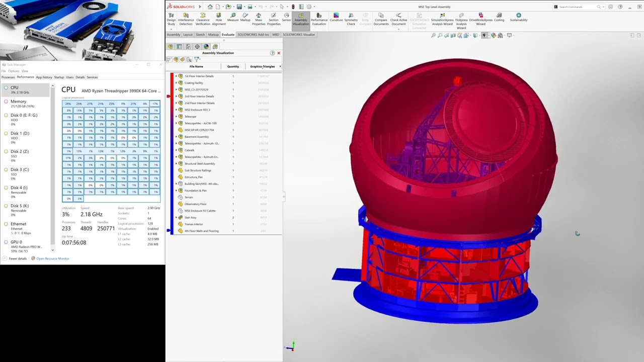Viewport: 644px width, 362px height.
Task: Open Task Manager Options menu
Action: tap(14, 71)
